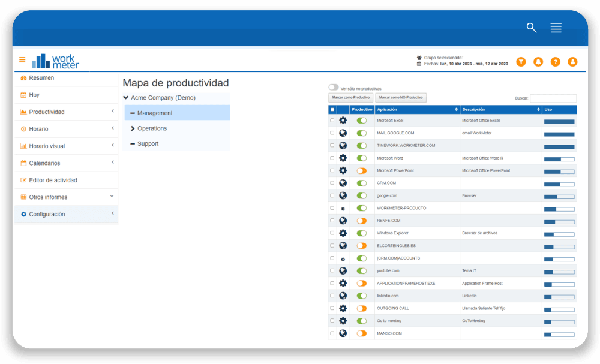The width and height of the screenshot is (600, 364).
Task: Open the white hamburger menu in banner
Action: [556, 28]
